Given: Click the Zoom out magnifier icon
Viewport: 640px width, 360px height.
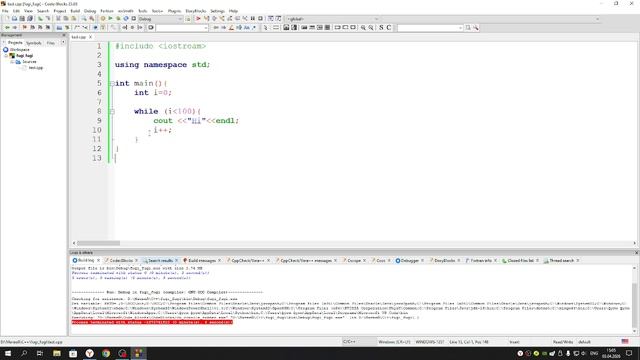Looking at the screenshot, I should 371,28.
